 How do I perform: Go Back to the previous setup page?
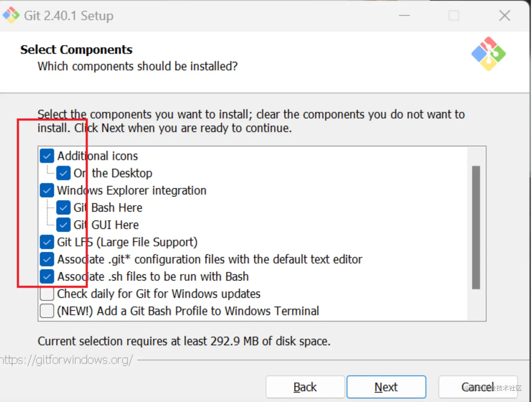point(305,387)
